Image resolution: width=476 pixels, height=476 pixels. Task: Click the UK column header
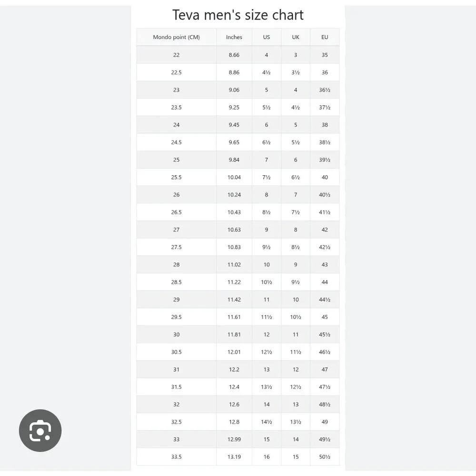coord(296,37)
